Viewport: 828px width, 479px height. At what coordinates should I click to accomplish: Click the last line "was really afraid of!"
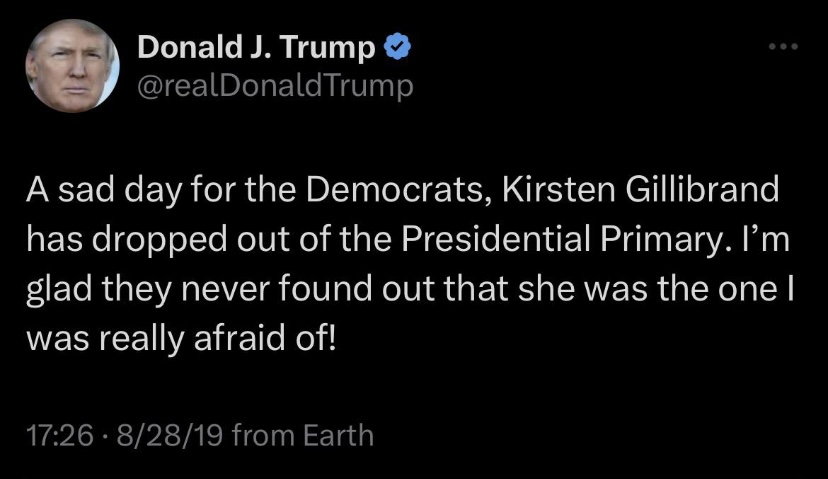click(x=181, y=340)
